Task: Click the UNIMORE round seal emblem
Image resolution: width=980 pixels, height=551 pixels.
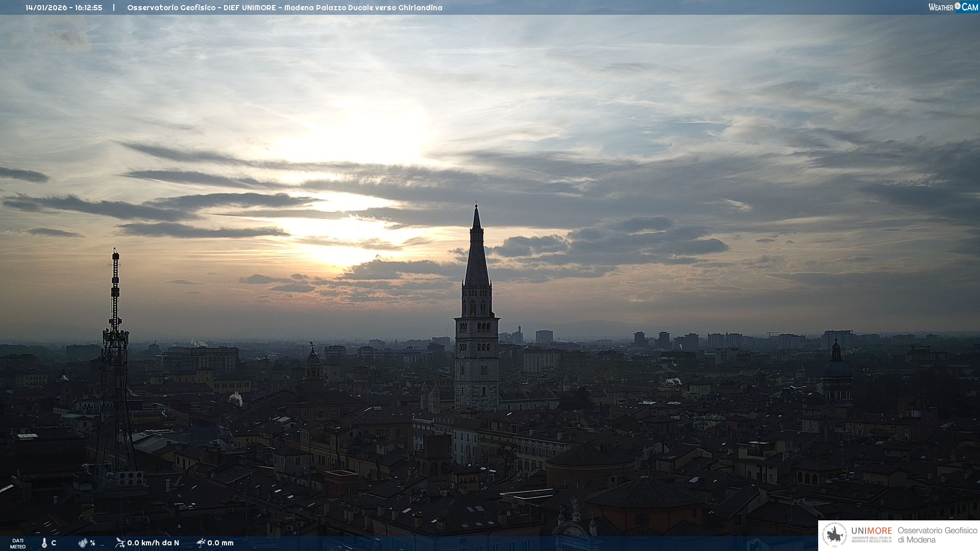Action: pyautogui.click(x=835, y=535)
